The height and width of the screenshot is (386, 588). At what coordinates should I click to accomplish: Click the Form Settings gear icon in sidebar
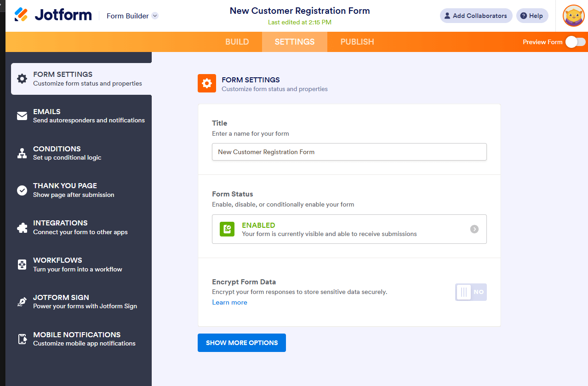click(22, 79)
